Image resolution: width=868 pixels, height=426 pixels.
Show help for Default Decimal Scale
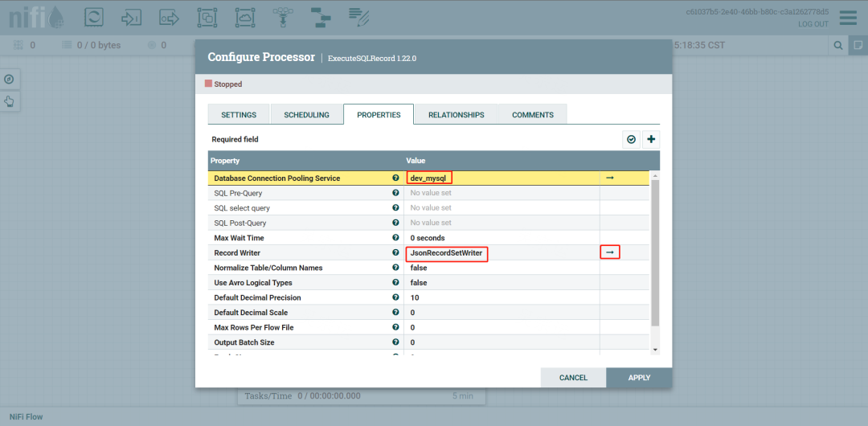(395, 313)
